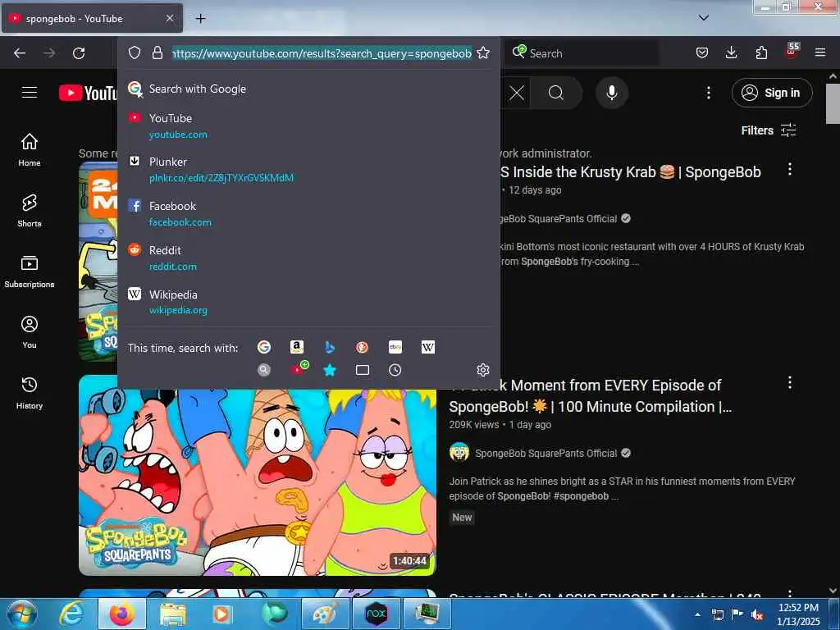The width and height of the screenshot is (840, 630).
Task: Open YouTube settings three-dot menu
Action: click(708, 93)
